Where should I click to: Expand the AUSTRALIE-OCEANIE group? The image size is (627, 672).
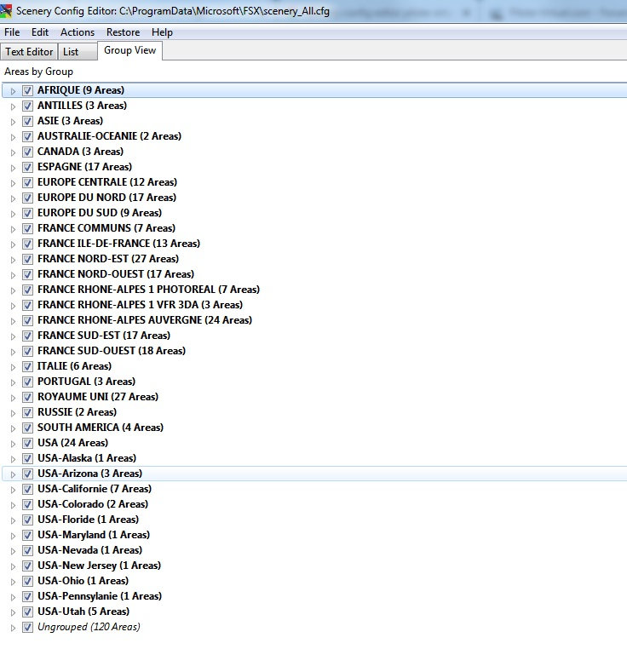[x=13, y=137]
